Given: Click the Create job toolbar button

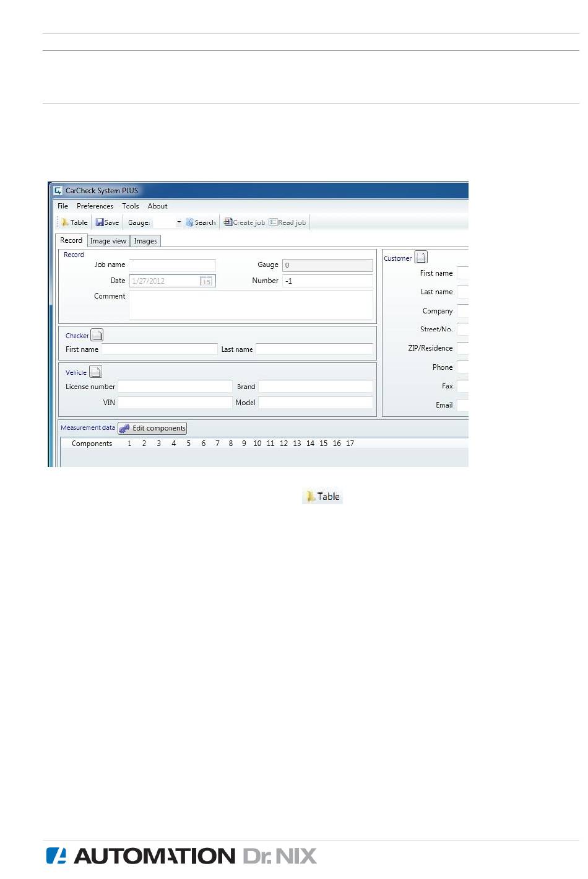Looking at the screenshot, I should coord(244,222).
